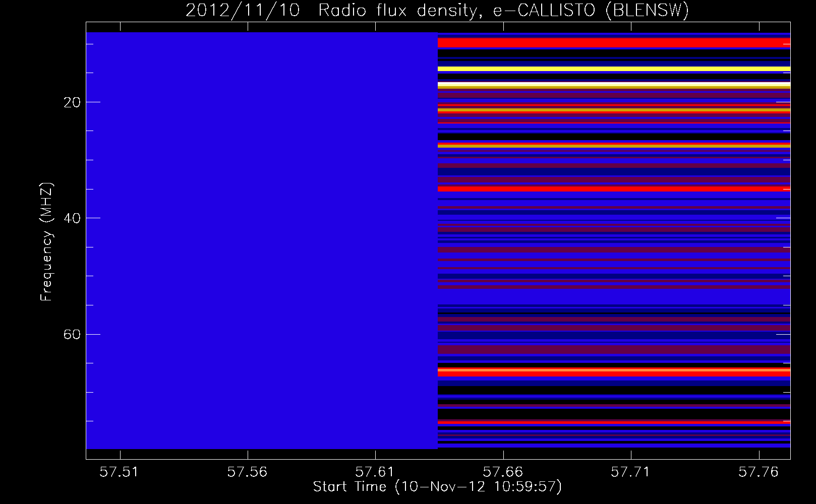Viewport: 816px width, 504px height.
Task: Click the 'Start Time (10-Nov-12 10:59:57)' label
Action: (437, 487)
